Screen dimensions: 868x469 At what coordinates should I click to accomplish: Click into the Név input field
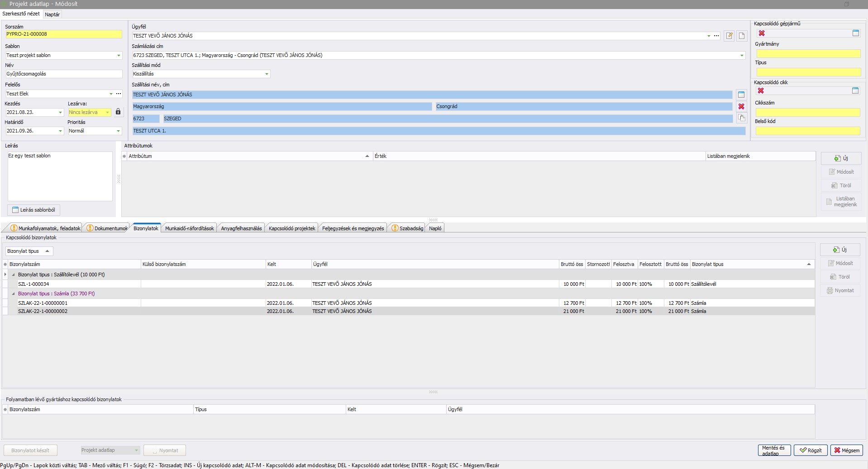click(63, 74)
